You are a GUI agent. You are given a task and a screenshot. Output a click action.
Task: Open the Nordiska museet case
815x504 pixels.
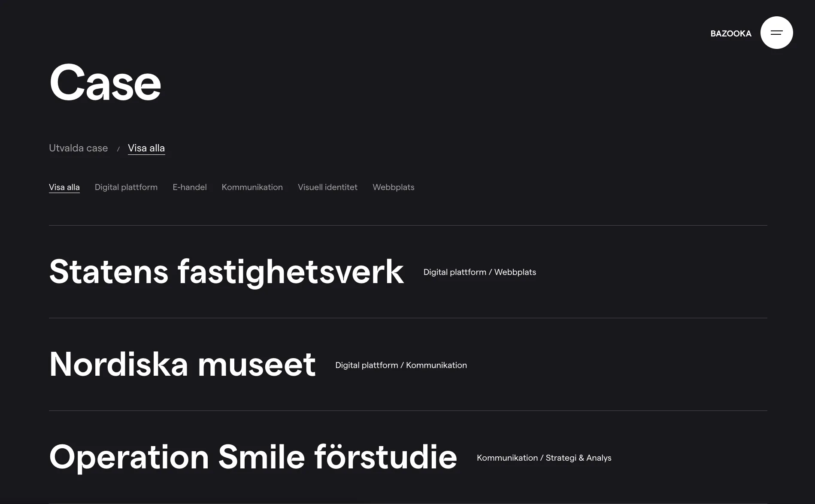pyautogui.click(x=182, y=365)
